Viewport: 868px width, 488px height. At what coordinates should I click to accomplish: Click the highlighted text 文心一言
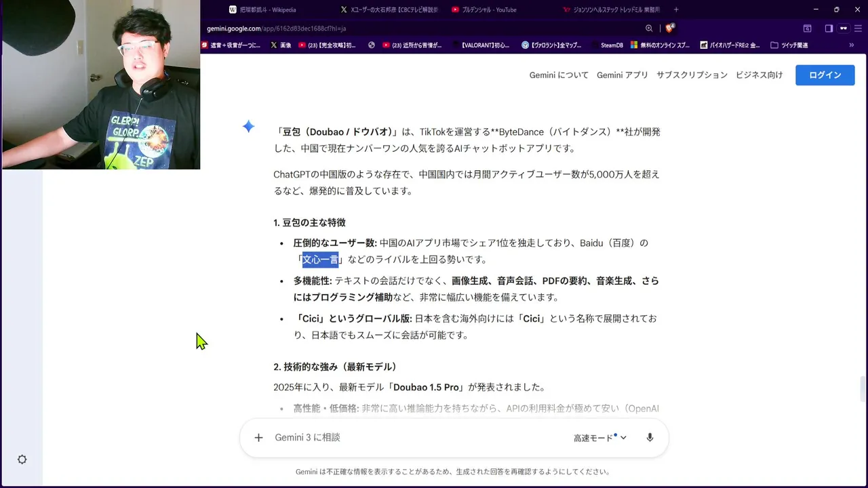coord(320,260)
